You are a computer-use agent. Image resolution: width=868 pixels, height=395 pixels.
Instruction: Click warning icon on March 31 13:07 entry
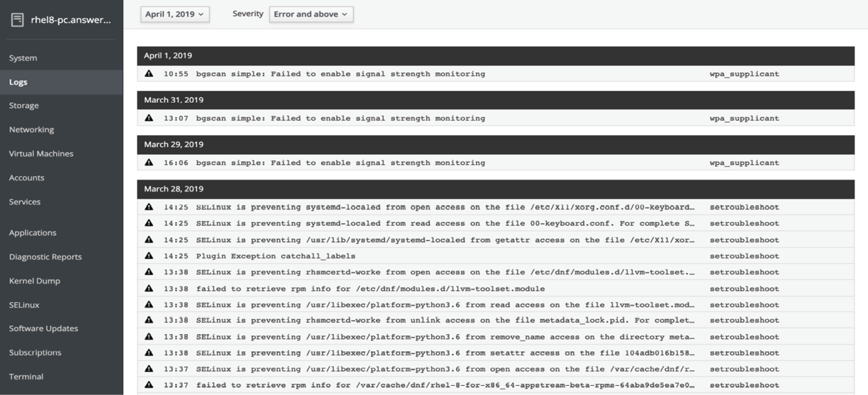[x=149, y=118]
